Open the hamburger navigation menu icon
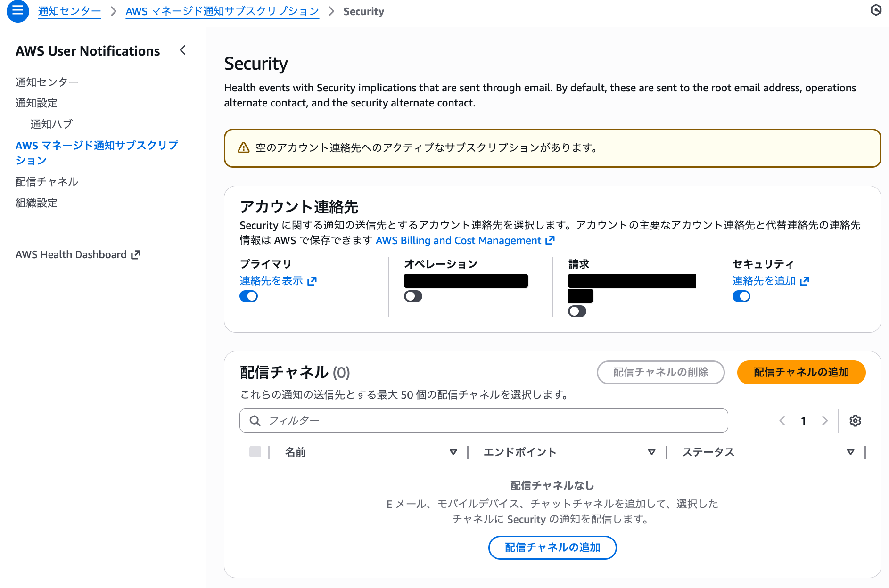 (x=18, y=11)
